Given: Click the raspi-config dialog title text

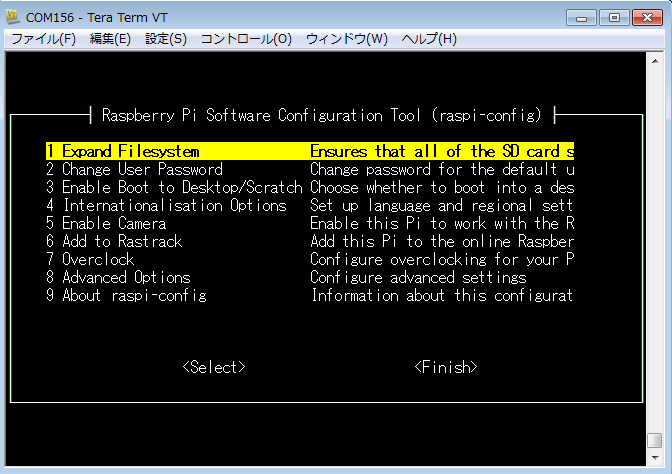Looking at the screenshot, I should click(x=322, y=115).
